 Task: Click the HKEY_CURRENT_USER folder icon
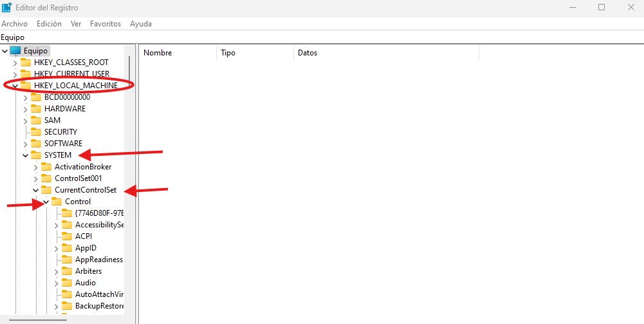(x=26, y=74)
